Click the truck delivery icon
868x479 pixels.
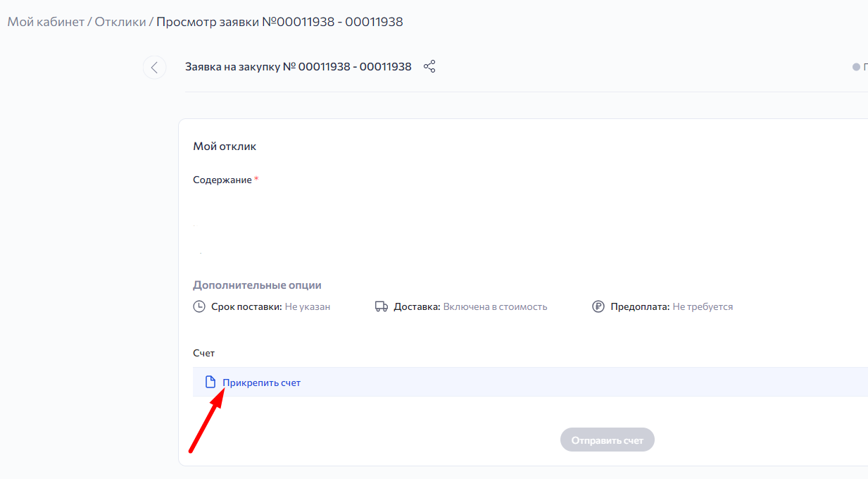tap(382, 306)
